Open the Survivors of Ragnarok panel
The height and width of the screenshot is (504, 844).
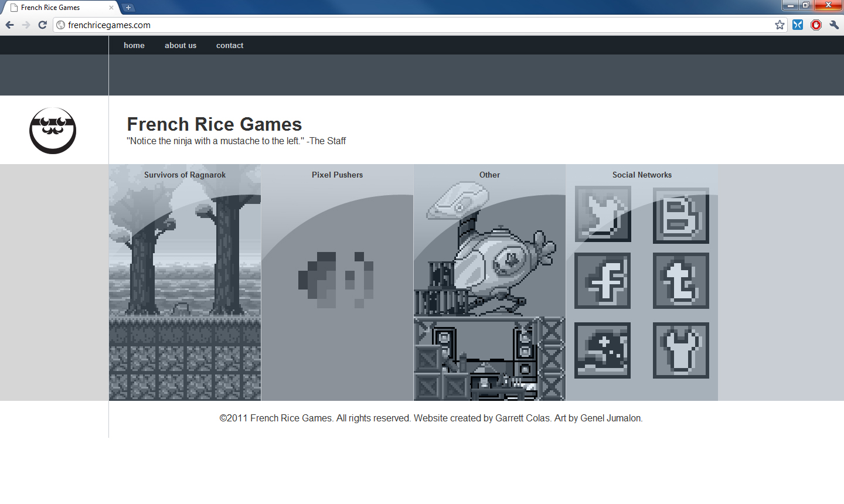[x=185, y=282]
